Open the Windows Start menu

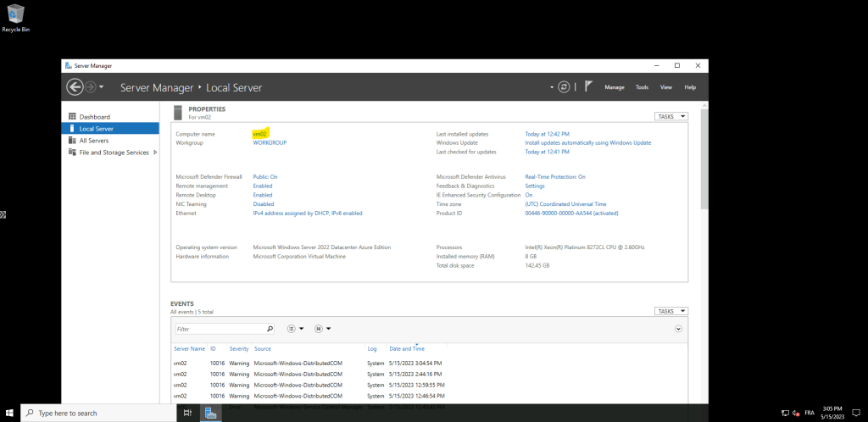[x=9, y=414]
